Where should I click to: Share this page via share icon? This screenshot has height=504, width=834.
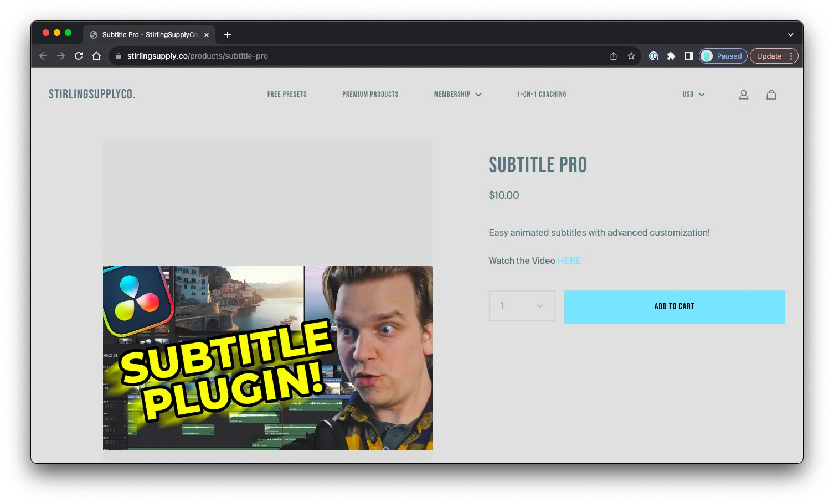[x=614, y=56]
